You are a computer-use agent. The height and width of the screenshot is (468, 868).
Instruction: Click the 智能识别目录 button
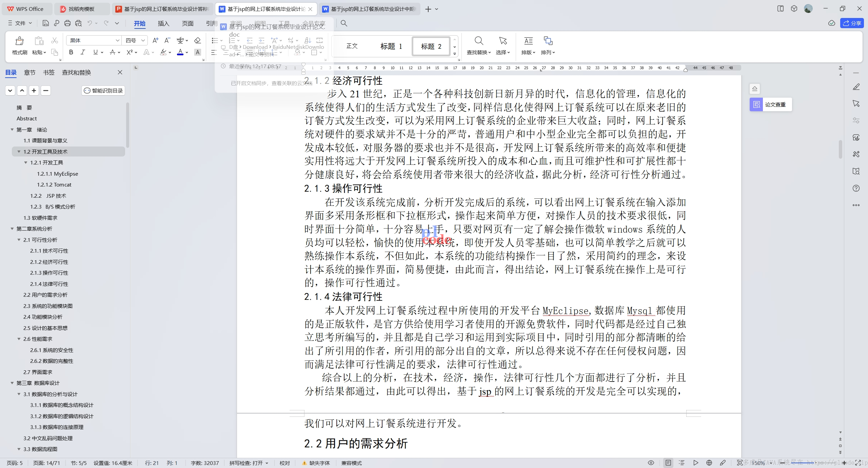pos(103,91)
